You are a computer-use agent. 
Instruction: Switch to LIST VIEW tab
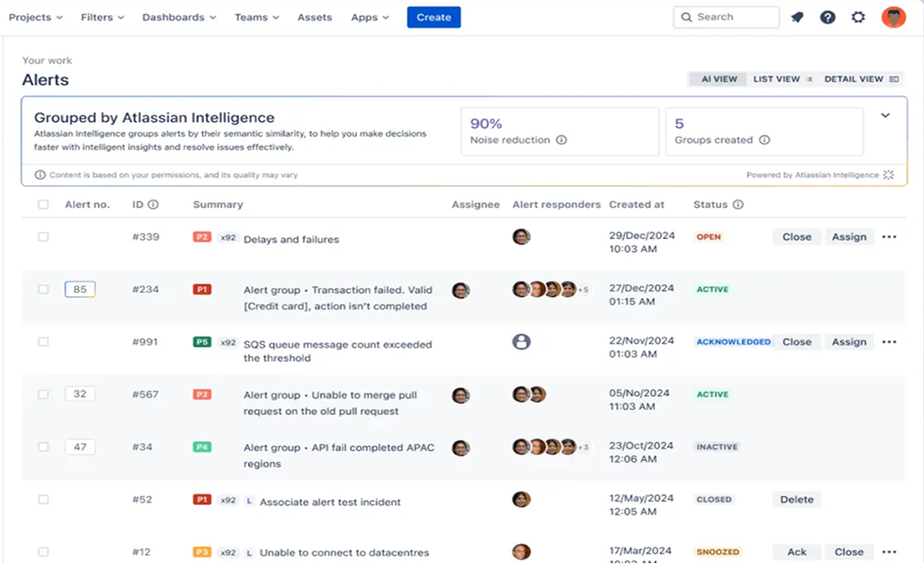pos(783,79)
